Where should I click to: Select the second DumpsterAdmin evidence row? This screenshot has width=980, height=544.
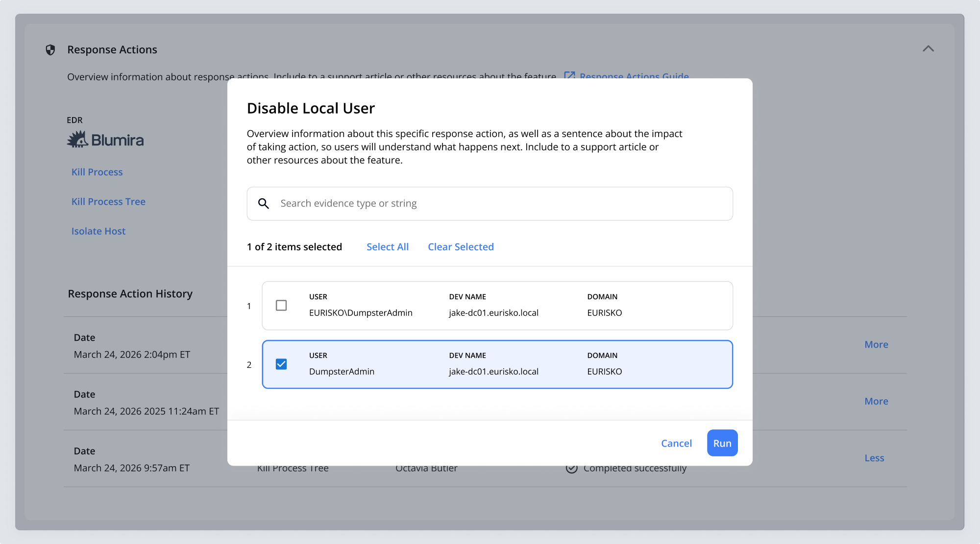pyautogui.click(x=497, y=364)
